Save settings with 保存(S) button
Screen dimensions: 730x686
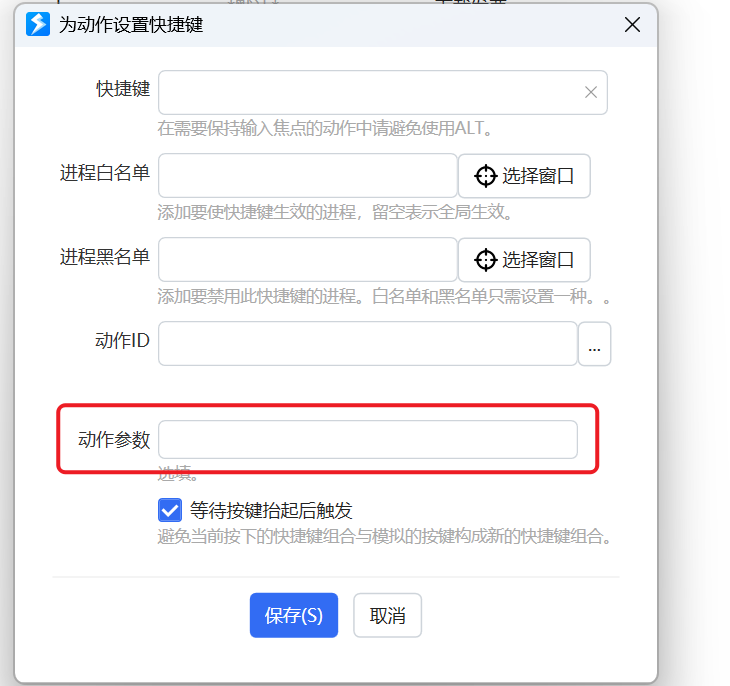click(x=294, y=615)
